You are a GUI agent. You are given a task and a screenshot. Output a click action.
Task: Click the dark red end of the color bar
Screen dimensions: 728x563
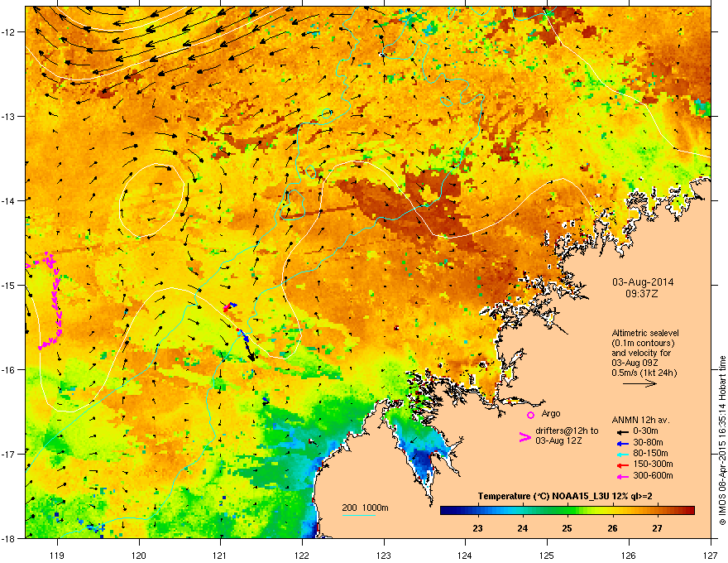[691, 511]
